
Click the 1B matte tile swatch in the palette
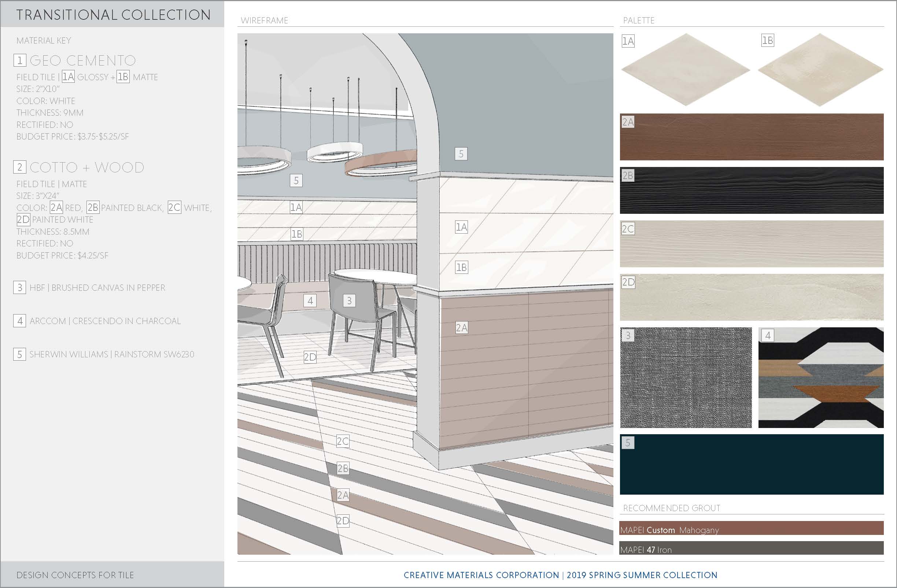820,70
